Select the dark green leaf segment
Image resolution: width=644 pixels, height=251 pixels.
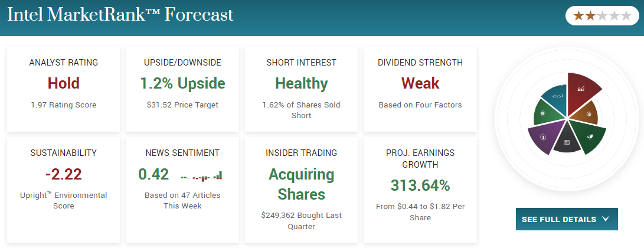[x=589, y=136]
